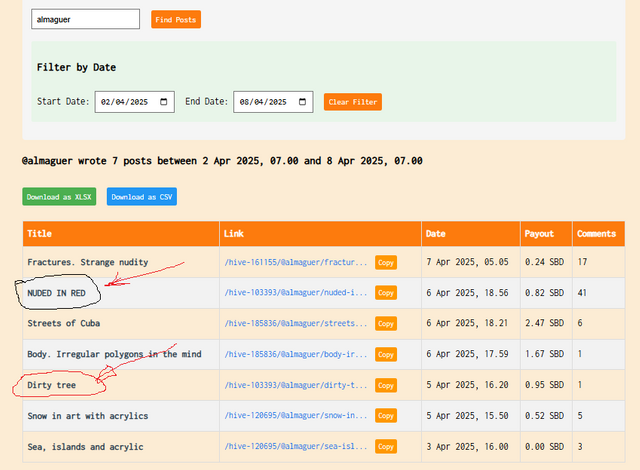The image size is (640, 470).
Task: Select the Start Date field 02/04/2025
Action: pos(135,102)
